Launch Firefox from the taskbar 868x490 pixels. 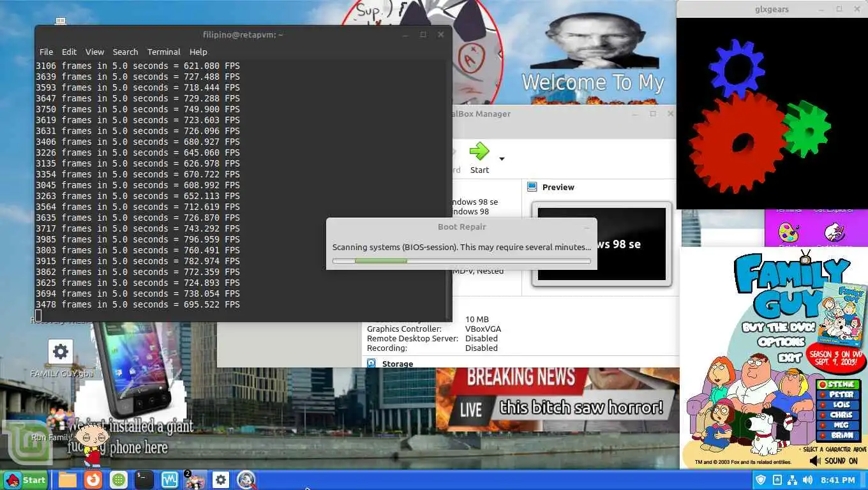93,480
